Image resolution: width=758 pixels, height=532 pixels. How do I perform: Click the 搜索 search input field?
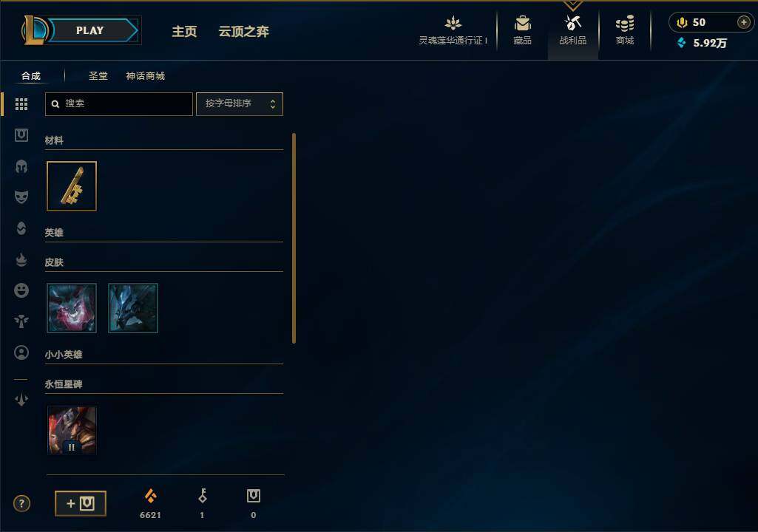coord(119,104)
